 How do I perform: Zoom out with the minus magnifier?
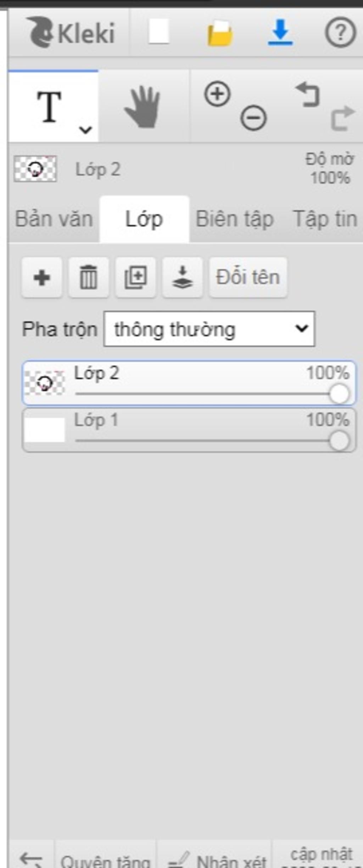point(253,117)
